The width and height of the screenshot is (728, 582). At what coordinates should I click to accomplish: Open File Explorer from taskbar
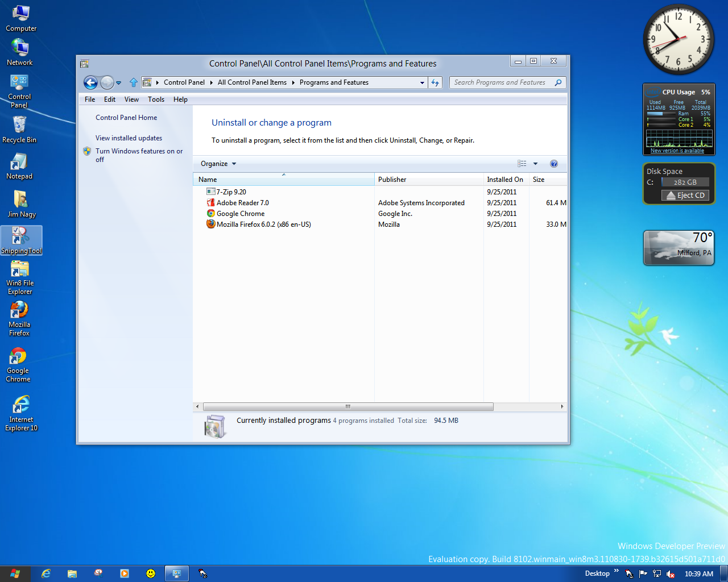click(72, 573)
